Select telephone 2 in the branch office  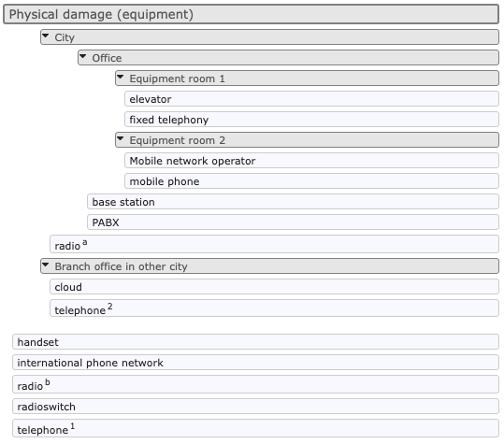coord(274,308)
